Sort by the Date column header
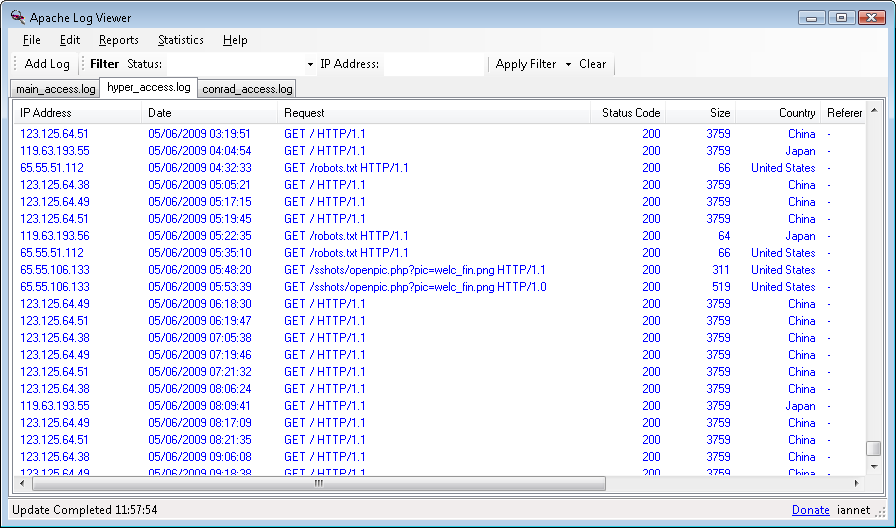This screenshot has width=896, height=528. point(210,113)
